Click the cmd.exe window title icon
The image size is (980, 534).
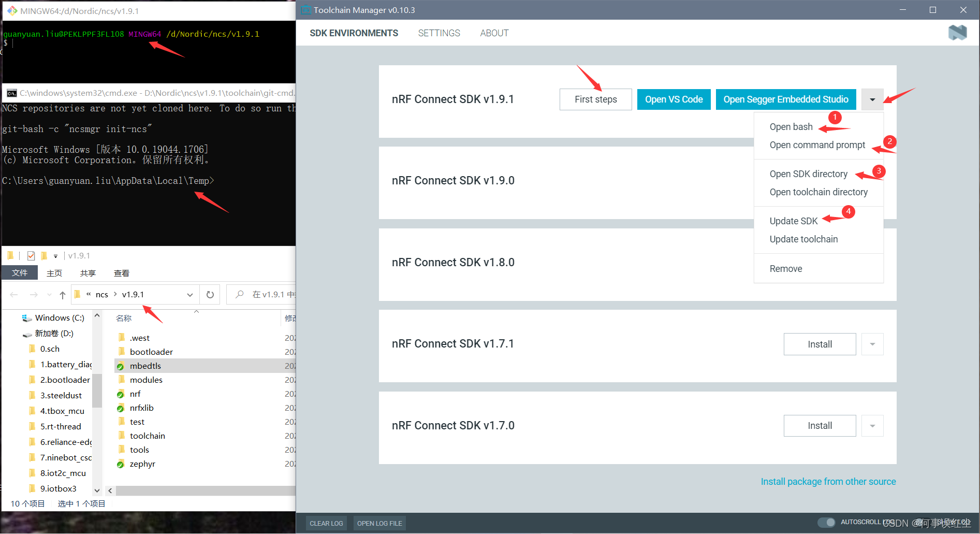(11, 93)
